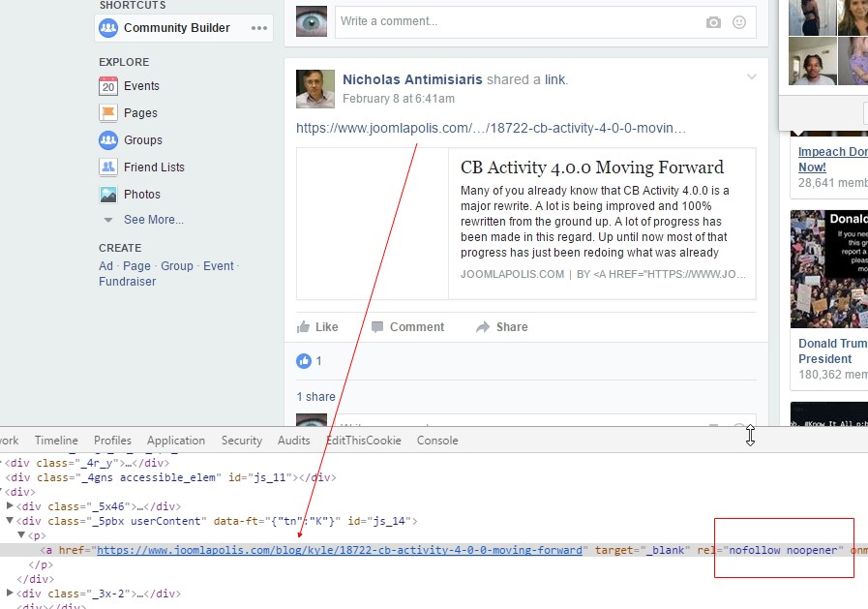Viewport: 868px width, 609px height.
Task: Open emoji picker smiley icon
Action: coord(739,22)
